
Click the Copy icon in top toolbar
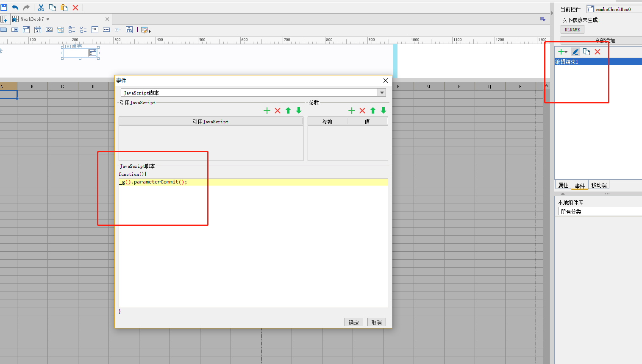[53, 7]
